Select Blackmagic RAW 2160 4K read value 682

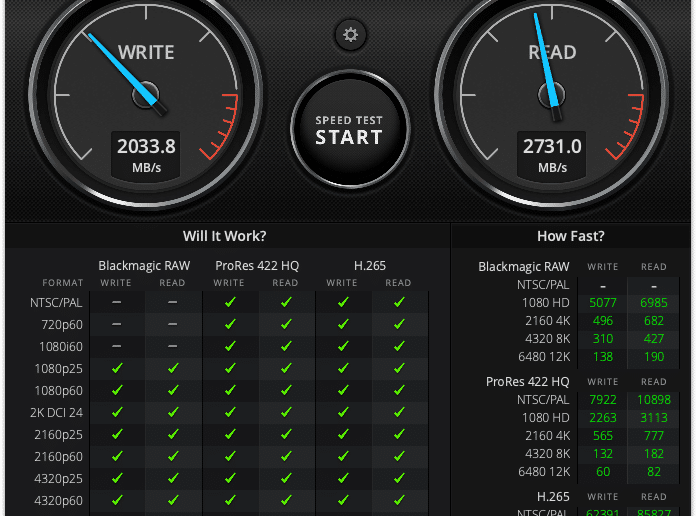pos(654,321)
